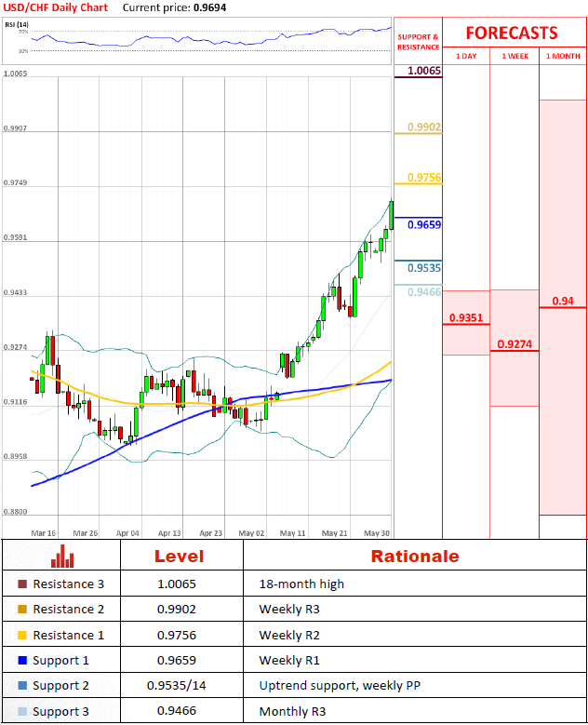The image size is (588, 725).
Task: Click the red bar chart icon in table header
Action: (62, 557)
